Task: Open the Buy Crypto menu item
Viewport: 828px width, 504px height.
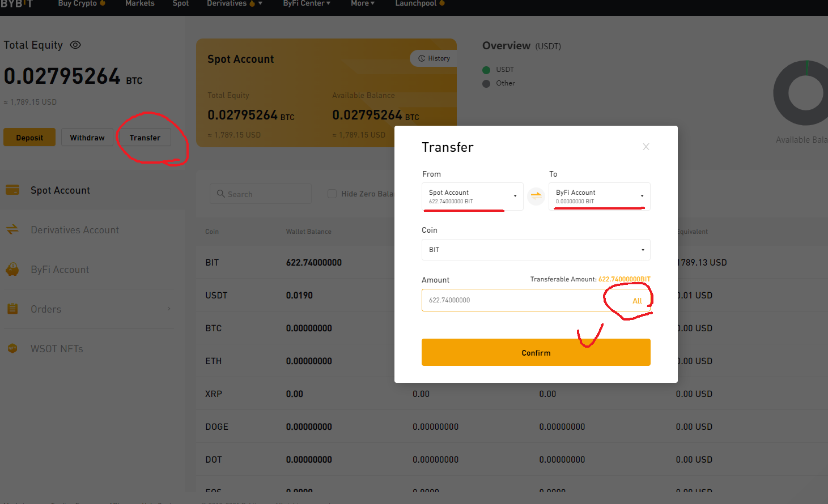Action: tap(78, 3)
